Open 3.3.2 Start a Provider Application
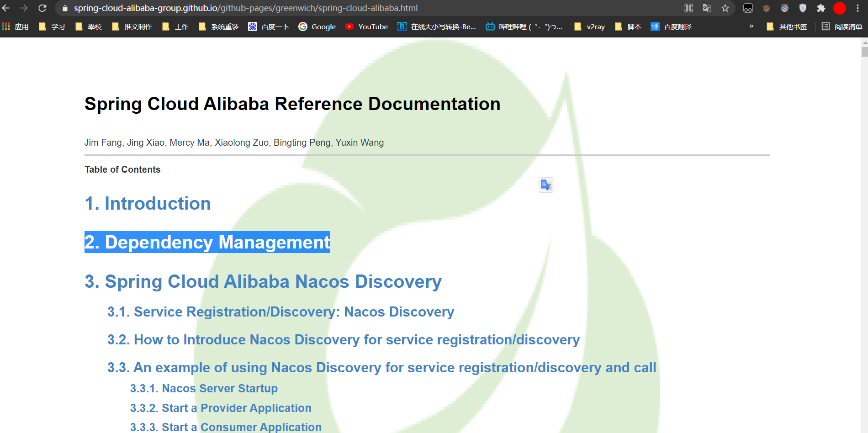 click(x=221, y=408)
